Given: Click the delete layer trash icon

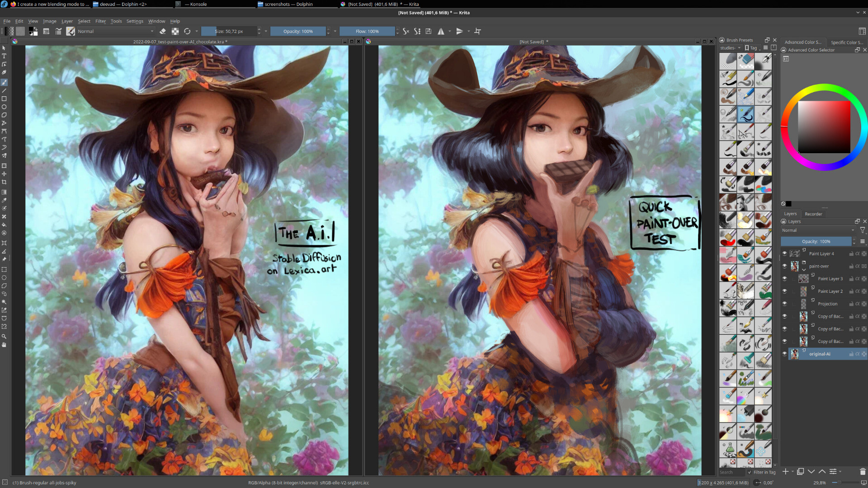Looking at the screenshot, I should click(x=863, y=471).
